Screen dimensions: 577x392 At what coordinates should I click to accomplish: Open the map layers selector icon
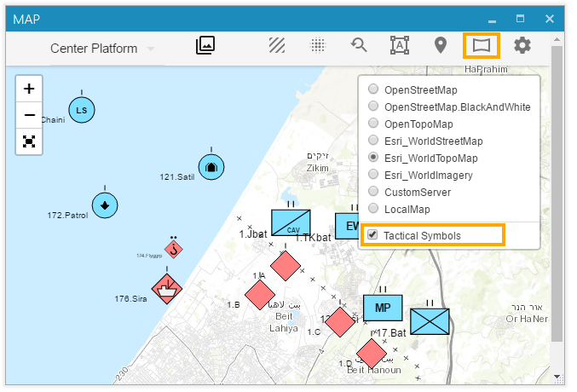point(482,45)
